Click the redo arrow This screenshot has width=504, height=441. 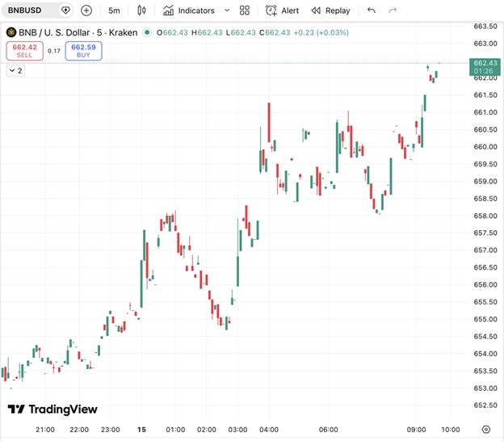pos(393,10)
